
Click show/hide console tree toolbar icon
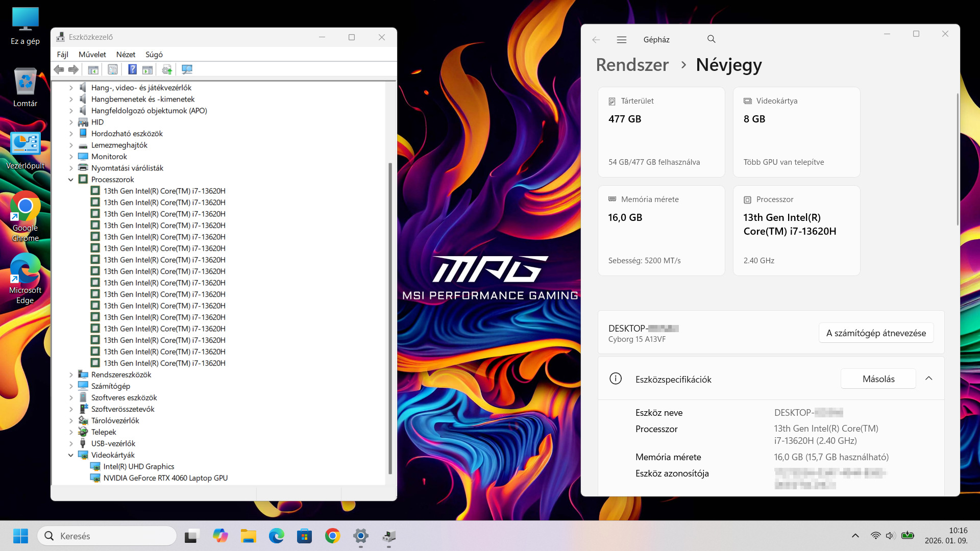[93, 69]
